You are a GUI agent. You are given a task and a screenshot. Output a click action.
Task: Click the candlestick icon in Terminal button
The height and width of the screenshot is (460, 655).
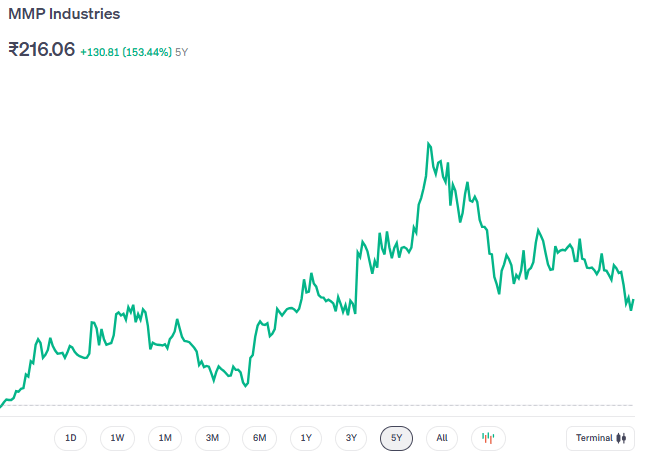pyautogui.click(x=621, y=438)
